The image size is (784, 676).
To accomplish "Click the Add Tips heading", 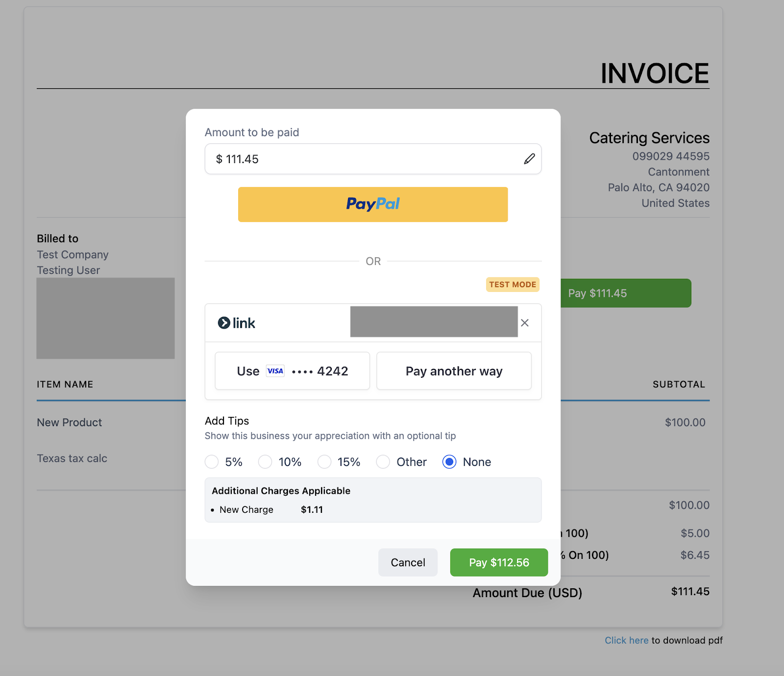I will point(227,421).
